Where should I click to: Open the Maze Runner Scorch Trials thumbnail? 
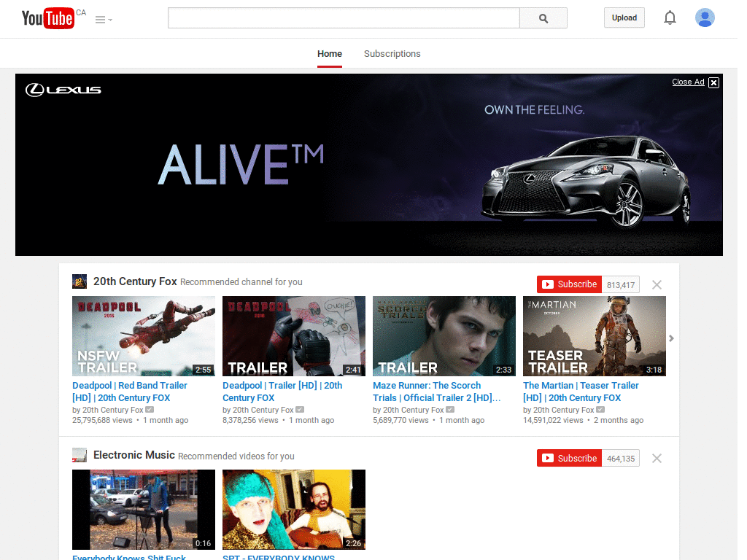(444, 336)
